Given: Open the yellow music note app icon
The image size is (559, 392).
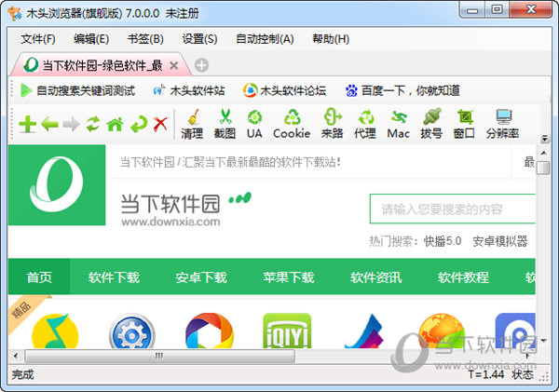Looking at the screenshot, I should point(55,331).
